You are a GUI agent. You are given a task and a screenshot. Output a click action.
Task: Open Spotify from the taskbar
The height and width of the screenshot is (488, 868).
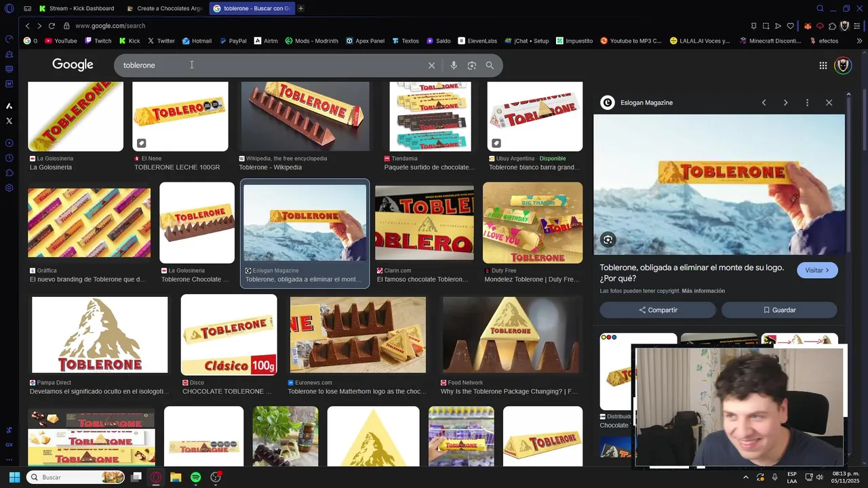[x=195, y=477]
